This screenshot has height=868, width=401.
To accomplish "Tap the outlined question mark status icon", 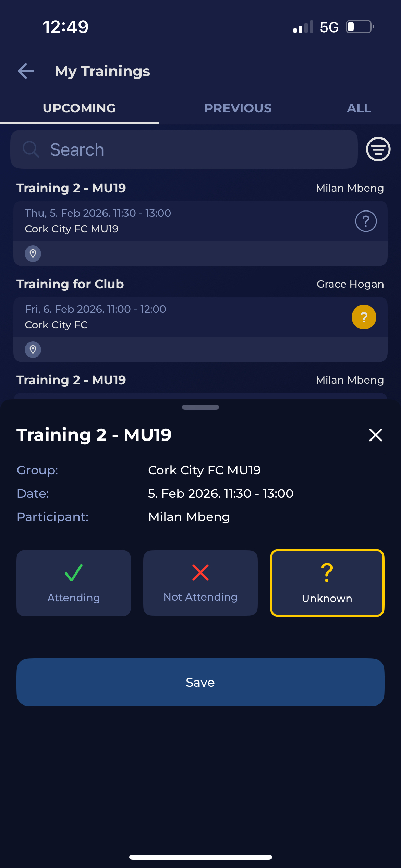I will point(366,221).
